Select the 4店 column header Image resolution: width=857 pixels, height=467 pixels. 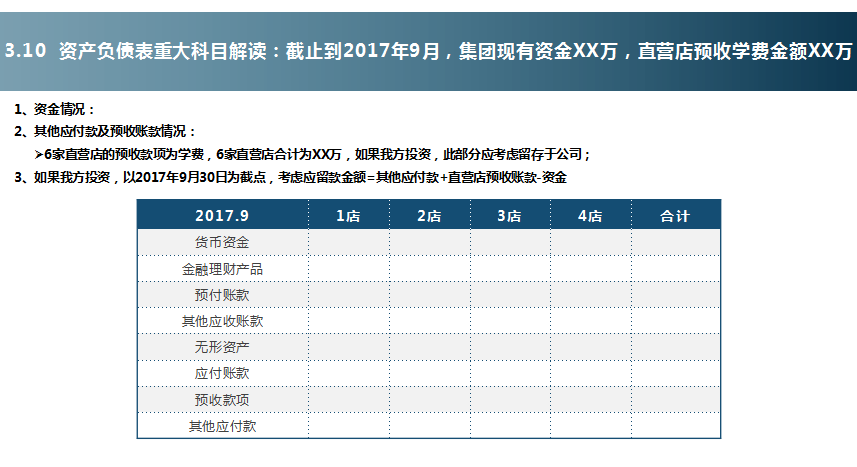click(591, 215)
